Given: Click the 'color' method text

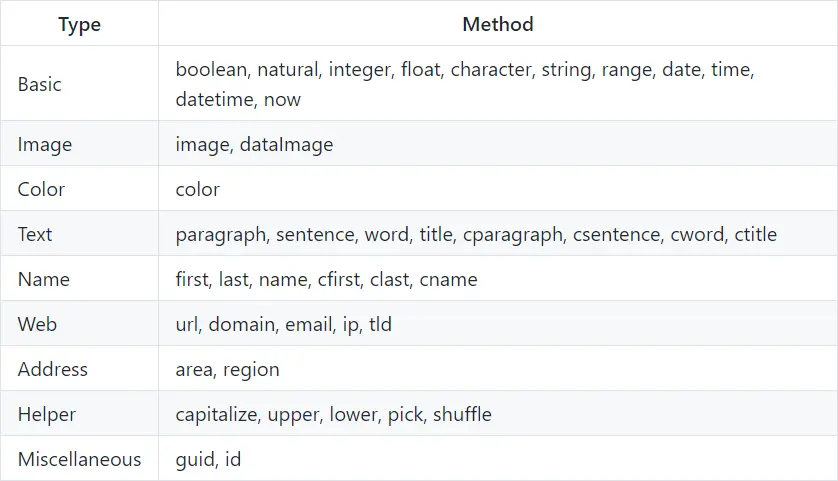Looking at the screenshot, I should pos(197,189).
